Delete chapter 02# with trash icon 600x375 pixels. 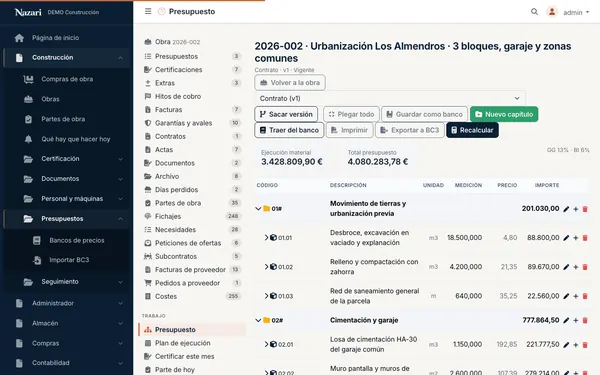coord(585,320)
